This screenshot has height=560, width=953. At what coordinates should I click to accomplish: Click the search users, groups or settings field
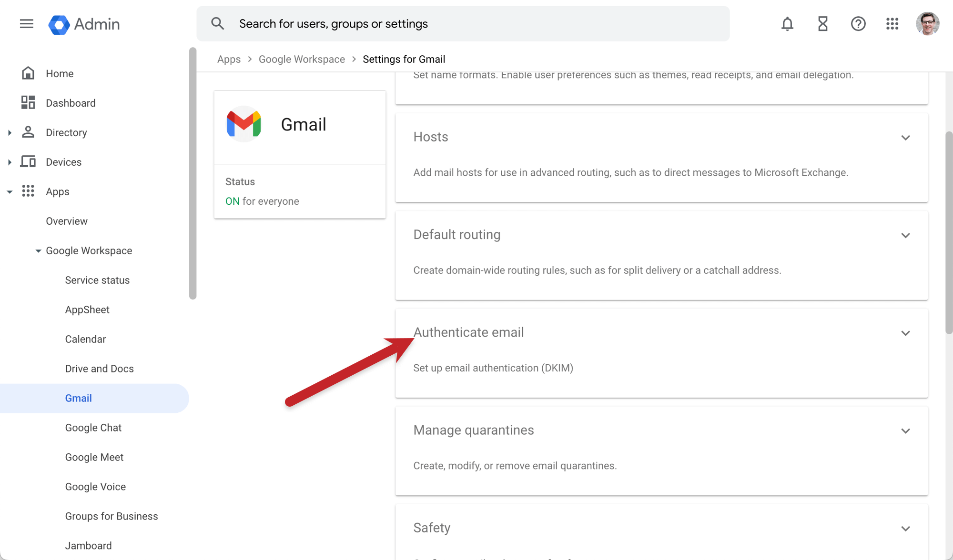pyautogui.click(x=463, y=24)
